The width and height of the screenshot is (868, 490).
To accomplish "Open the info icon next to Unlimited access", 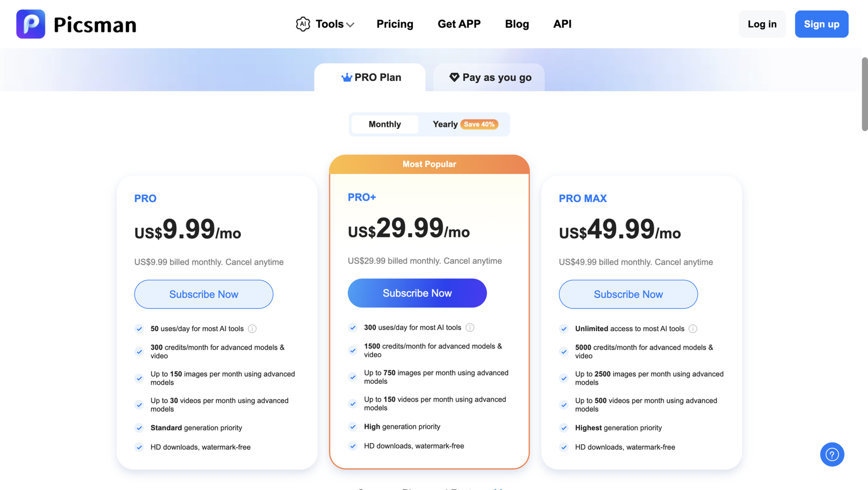I will tap(693, 328).
